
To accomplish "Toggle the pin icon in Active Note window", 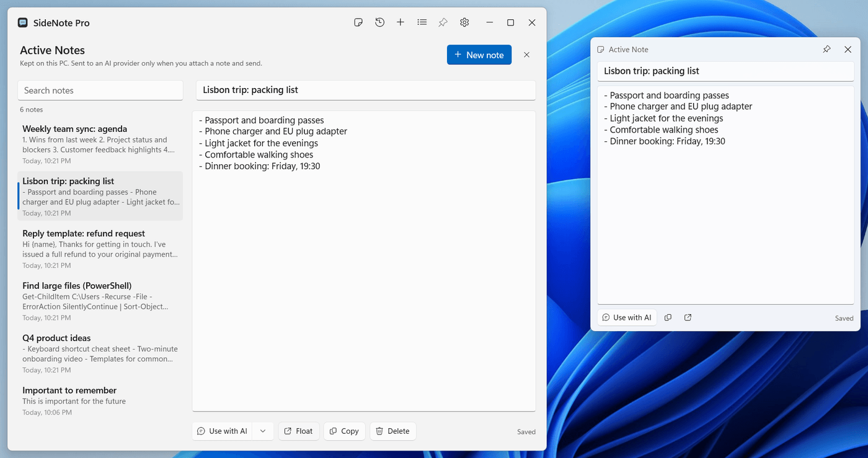I will click(x=826, y=50).
